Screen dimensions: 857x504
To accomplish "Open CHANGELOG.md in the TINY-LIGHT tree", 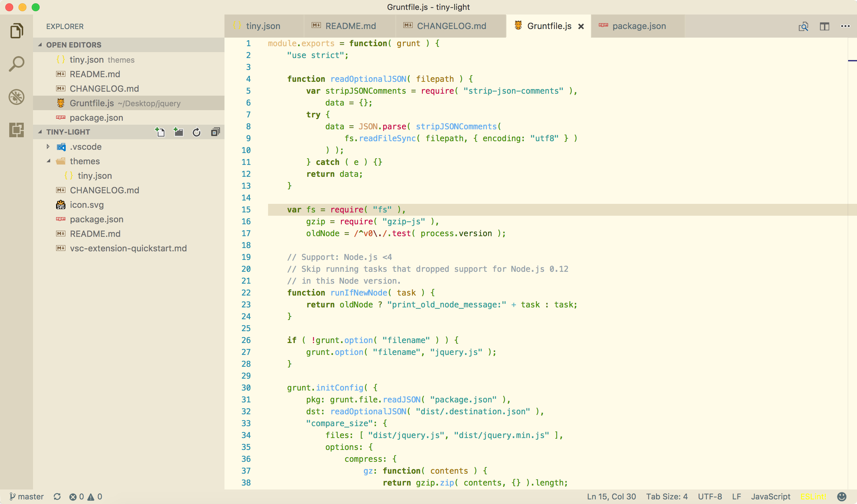I will [x=128, y=190].
